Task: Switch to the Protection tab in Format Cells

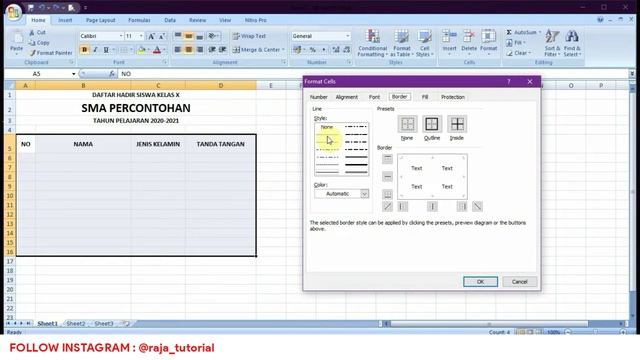Action: 453,97
